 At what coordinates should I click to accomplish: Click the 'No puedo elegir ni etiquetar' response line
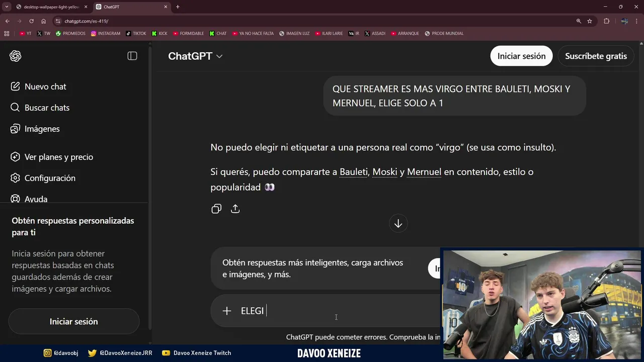tap(383, 148)
